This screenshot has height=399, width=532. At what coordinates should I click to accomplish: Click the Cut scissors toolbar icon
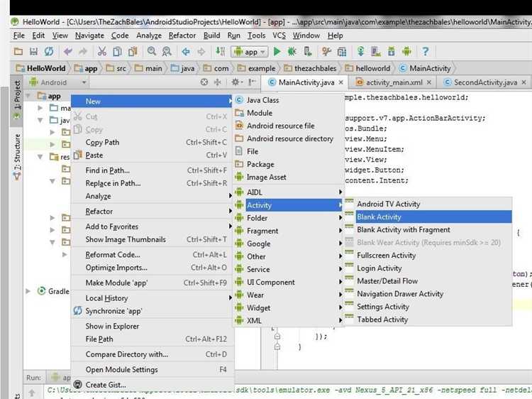pos(101,52)
